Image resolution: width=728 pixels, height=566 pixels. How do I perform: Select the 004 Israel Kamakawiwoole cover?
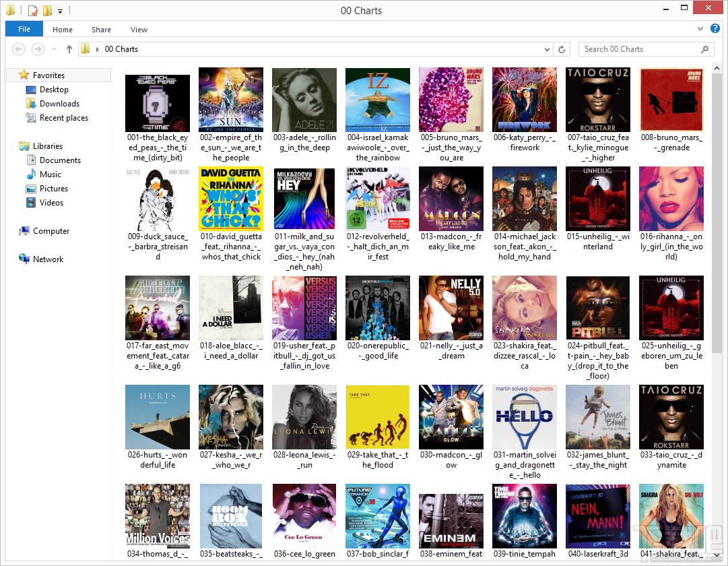377,100
